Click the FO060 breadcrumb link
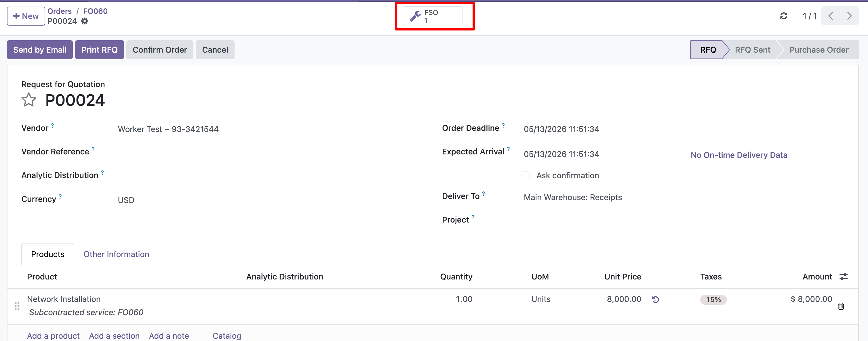Image resolution: width=868 pixels, height=341 pixels. [95, 11]
